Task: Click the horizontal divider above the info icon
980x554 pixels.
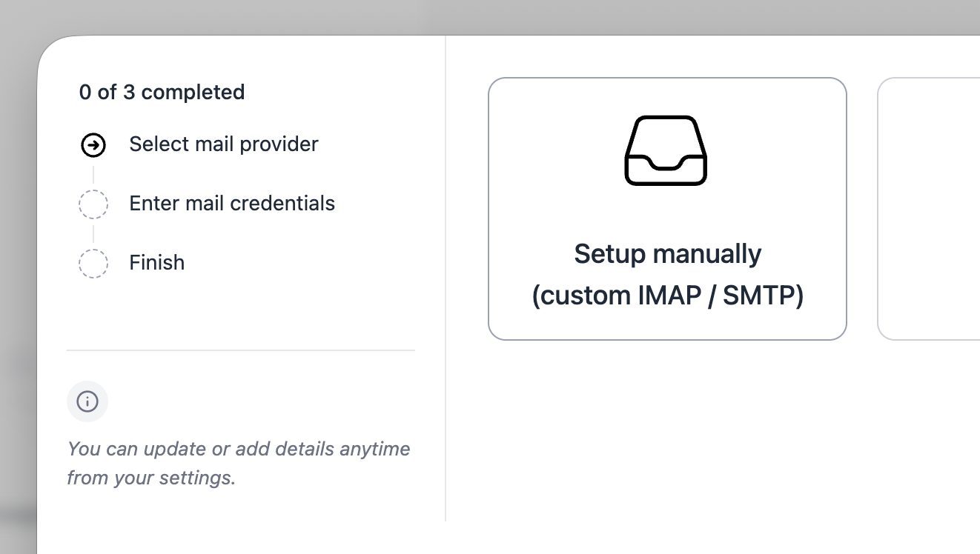Action: click(240, 350)
